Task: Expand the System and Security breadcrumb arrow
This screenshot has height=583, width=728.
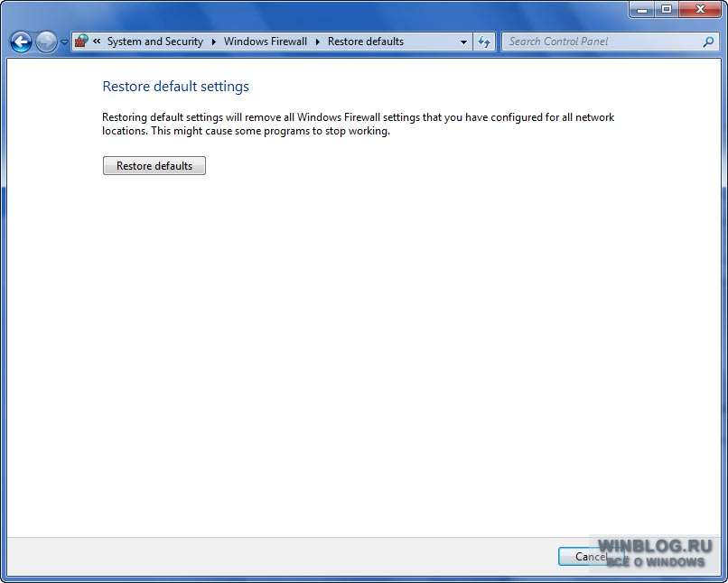Action: 213,42
